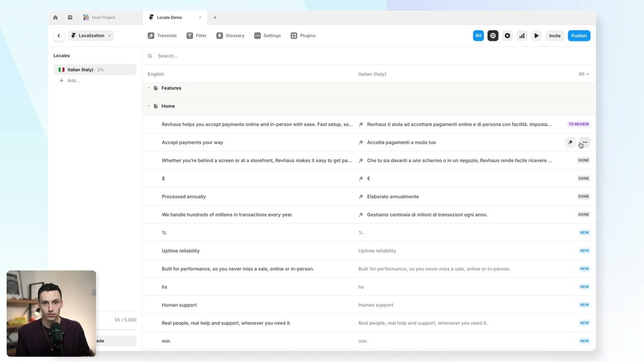Select 'We handle hundreds of millions' text

pos(227,215)
